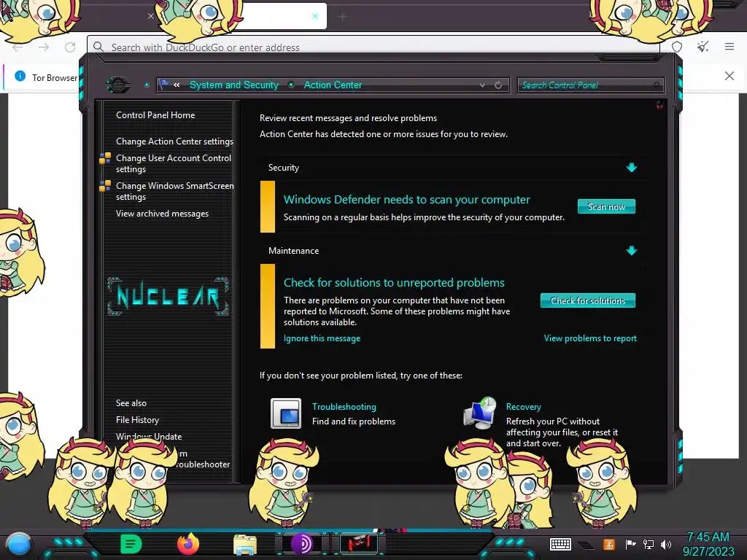Click the Action Center flag tray icon

click(630, 544)
